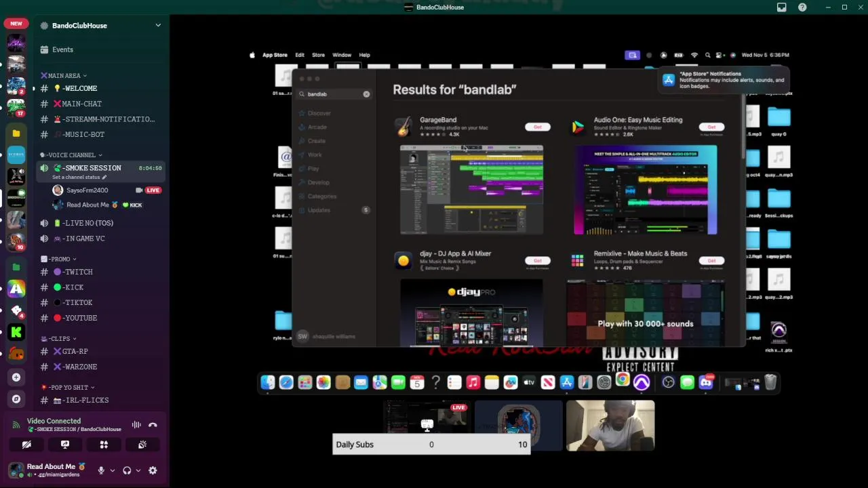Click Get button for Remixlive

(711, 260)
